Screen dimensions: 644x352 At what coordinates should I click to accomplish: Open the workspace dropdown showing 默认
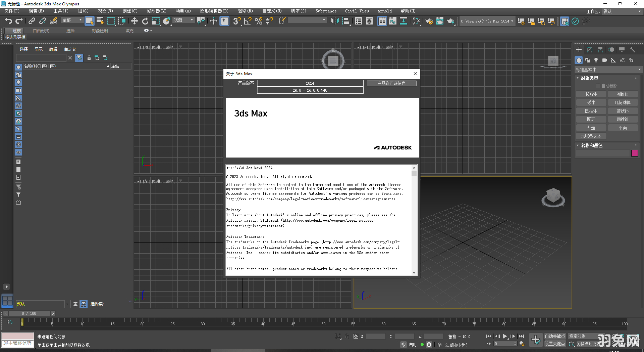click(x=621, y=11)
